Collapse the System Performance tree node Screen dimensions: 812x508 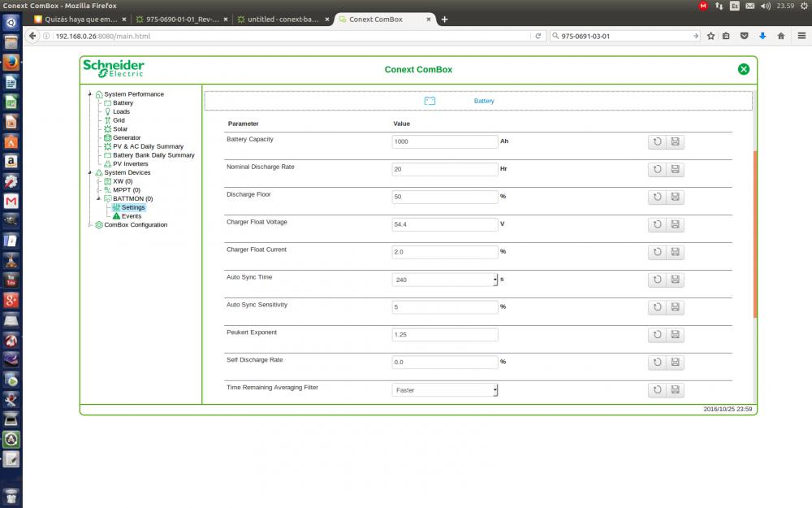[90, 93]
